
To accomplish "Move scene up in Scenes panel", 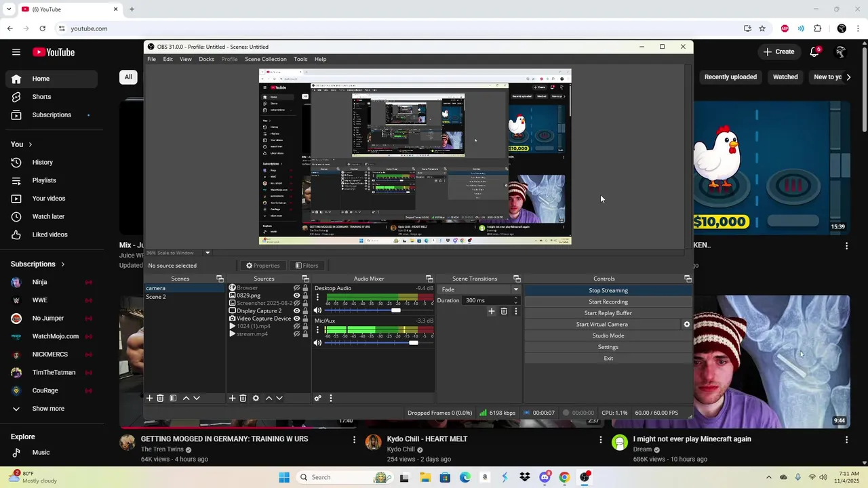I will click(186, 398).
